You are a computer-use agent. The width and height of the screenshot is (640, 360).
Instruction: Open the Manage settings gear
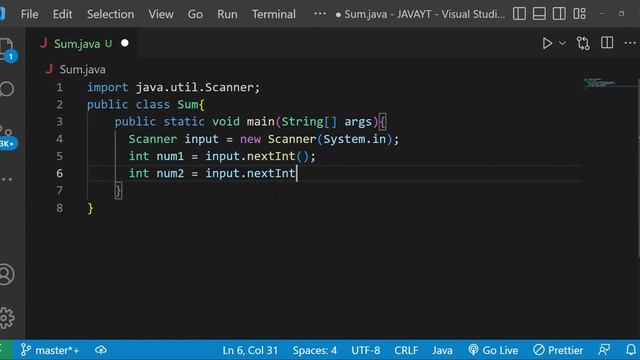click(x=7, y=318)
